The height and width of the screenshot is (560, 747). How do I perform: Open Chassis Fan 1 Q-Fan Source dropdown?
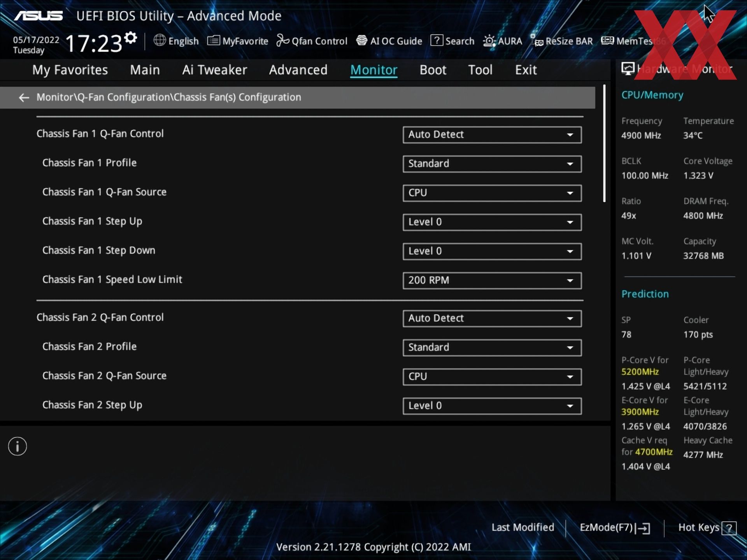492,193
